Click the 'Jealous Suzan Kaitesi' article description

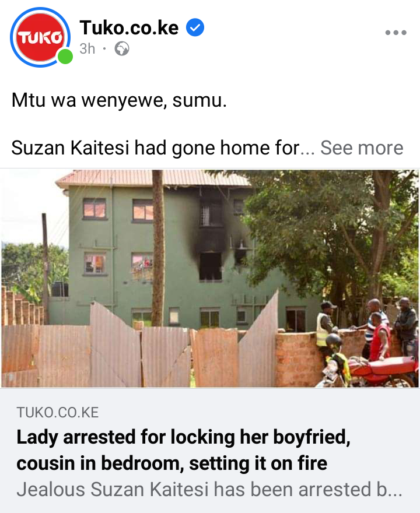pos(209,490)
